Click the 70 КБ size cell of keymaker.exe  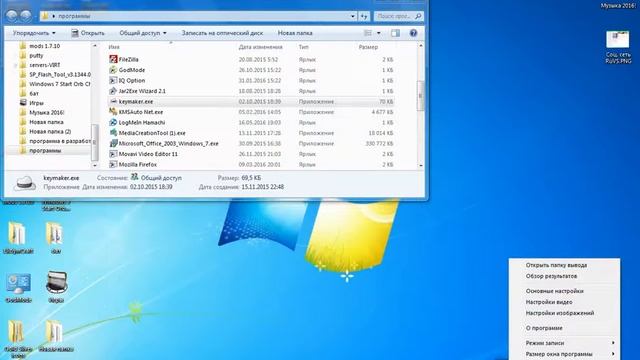point(386,101)
